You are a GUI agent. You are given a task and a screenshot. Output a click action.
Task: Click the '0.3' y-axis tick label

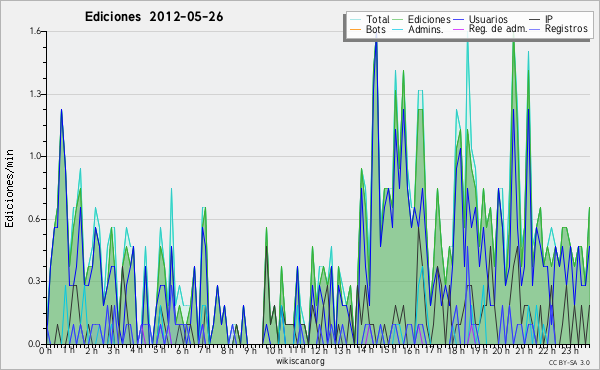point(35,281)
